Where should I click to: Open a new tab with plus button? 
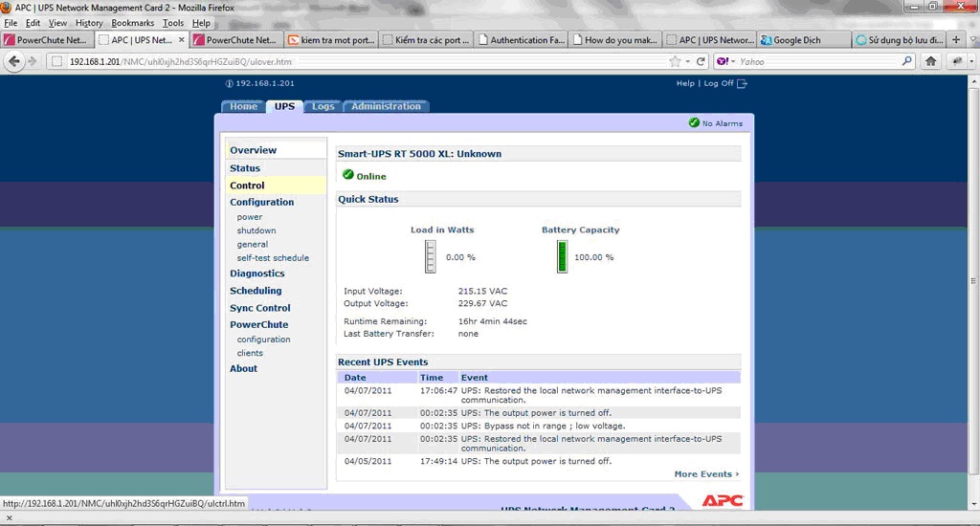tap(956, 39)
